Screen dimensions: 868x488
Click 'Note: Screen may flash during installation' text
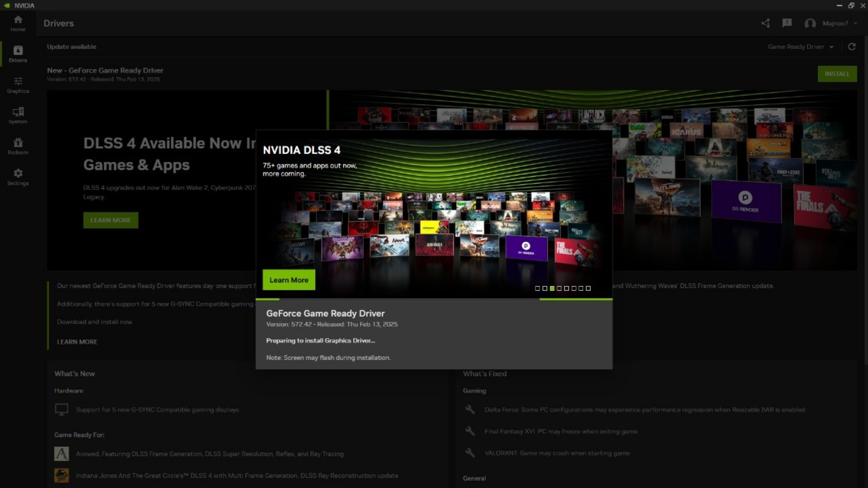coord(328,358)
